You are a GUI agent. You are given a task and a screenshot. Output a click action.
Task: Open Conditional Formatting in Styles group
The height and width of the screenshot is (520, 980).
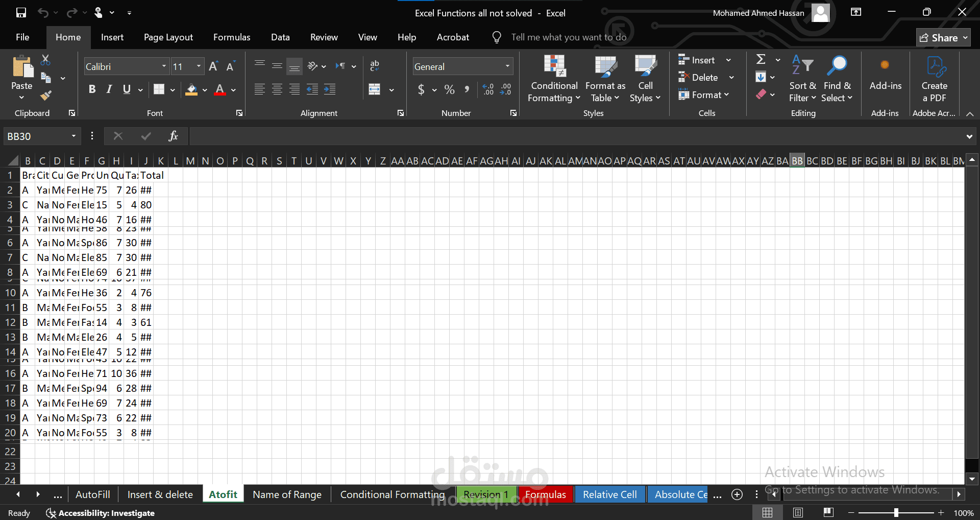click(x=554, y=79)
